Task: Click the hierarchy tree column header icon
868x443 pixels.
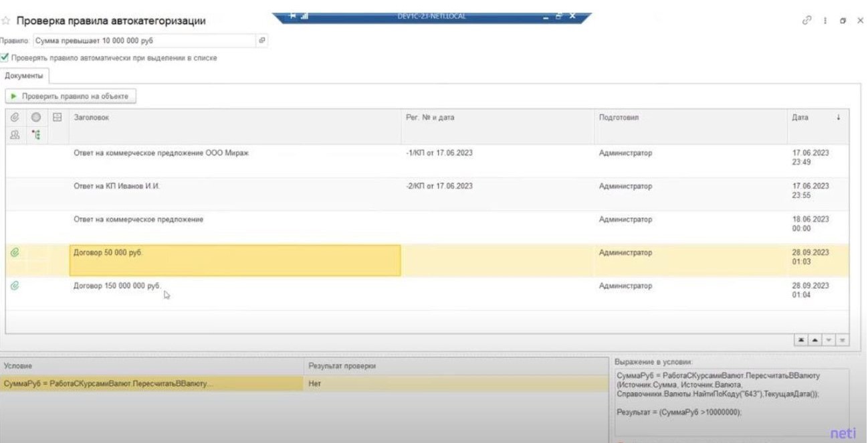Action: pyautogui.click(x=36, y=133)
